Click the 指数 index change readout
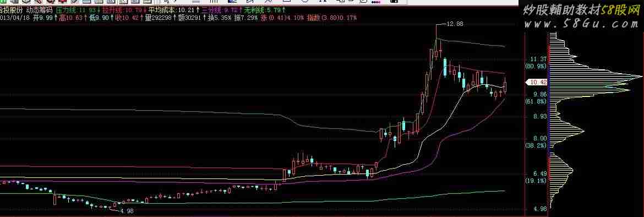Viewport: 644px width, 217px height. [x=332, y=18]
